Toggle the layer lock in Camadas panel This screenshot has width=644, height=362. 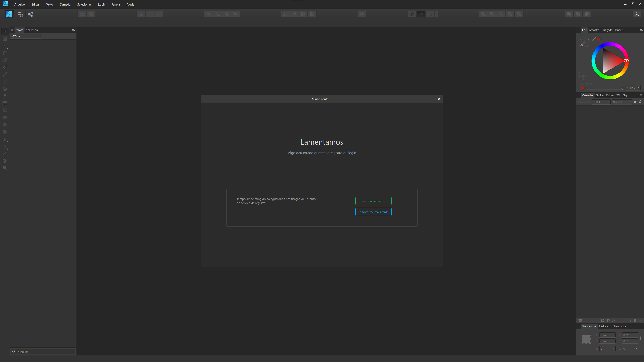click(x=640, y=102)
